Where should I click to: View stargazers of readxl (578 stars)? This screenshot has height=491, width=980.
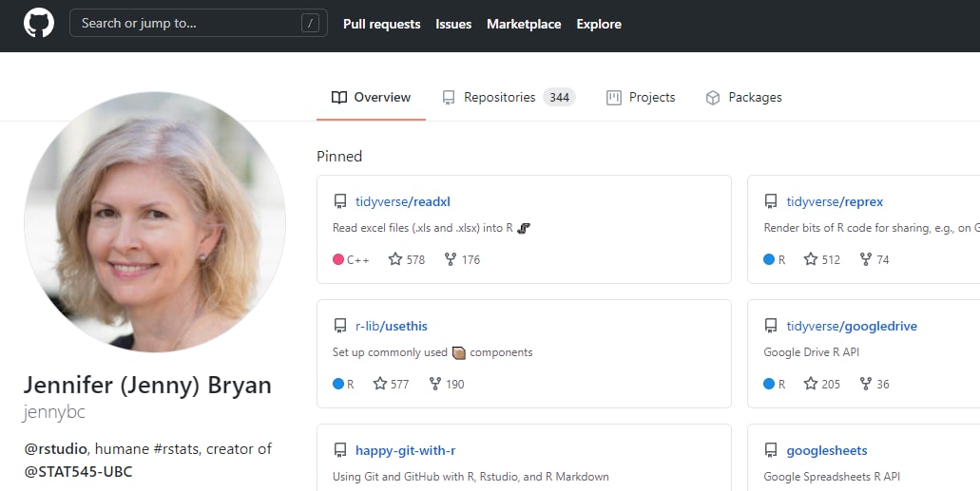click(406, 259)
